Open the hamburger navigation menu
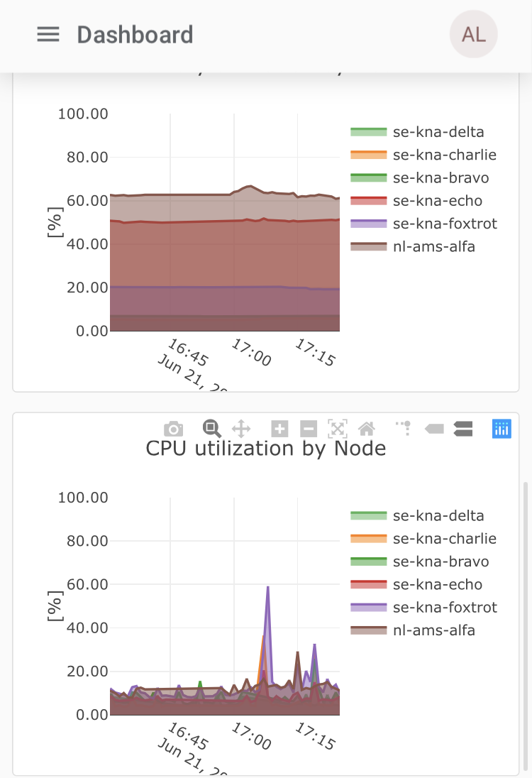 coord(48,34)
